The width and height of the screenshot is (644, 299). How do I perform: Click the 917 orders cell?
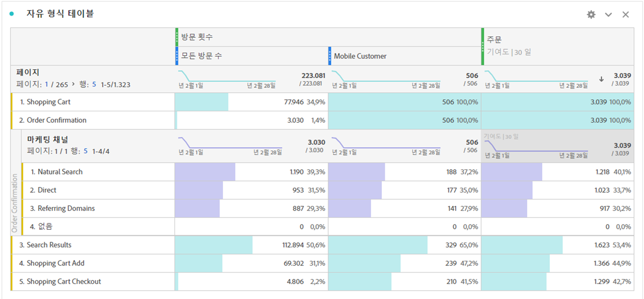click(x=558, y=209)
